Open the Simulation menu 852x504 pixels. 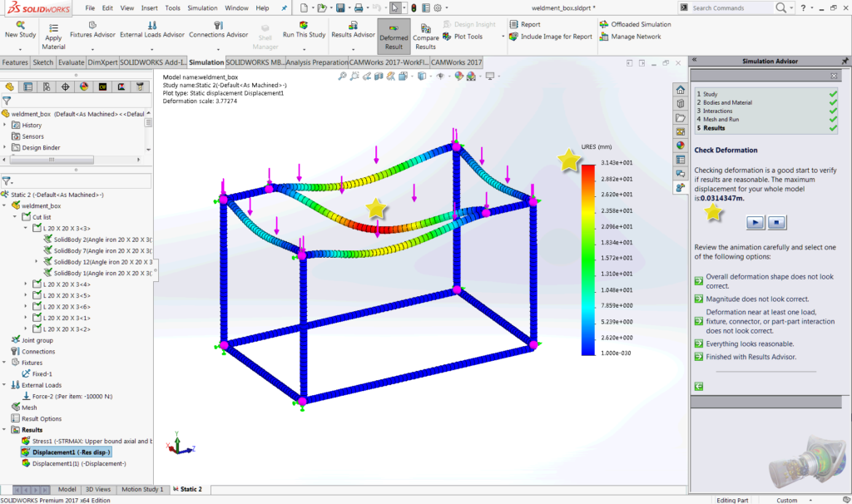pyautogui.click(x=202, y=8)
